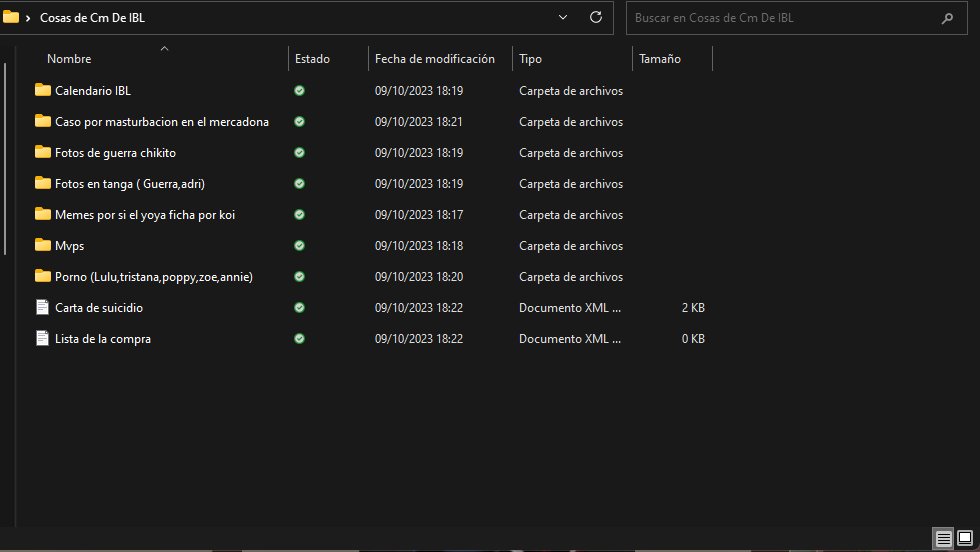Select the Carta de suicidio file
The width and height of the screenshot is (980, 552).
coord(99,308)
